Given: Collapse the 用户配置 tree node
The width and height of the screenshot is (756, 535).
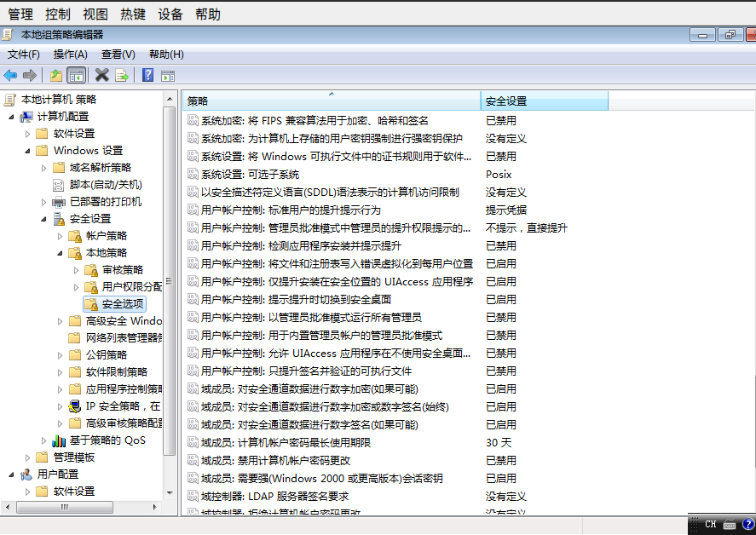Looking at the screenshot, I should pos(12,475).
